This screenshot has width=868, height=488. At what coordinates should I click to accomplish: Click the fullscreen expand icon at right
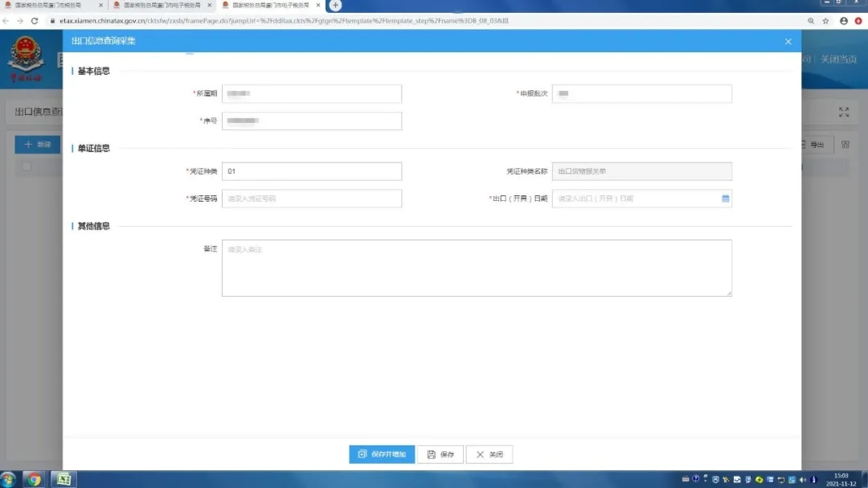pos(844,113)
